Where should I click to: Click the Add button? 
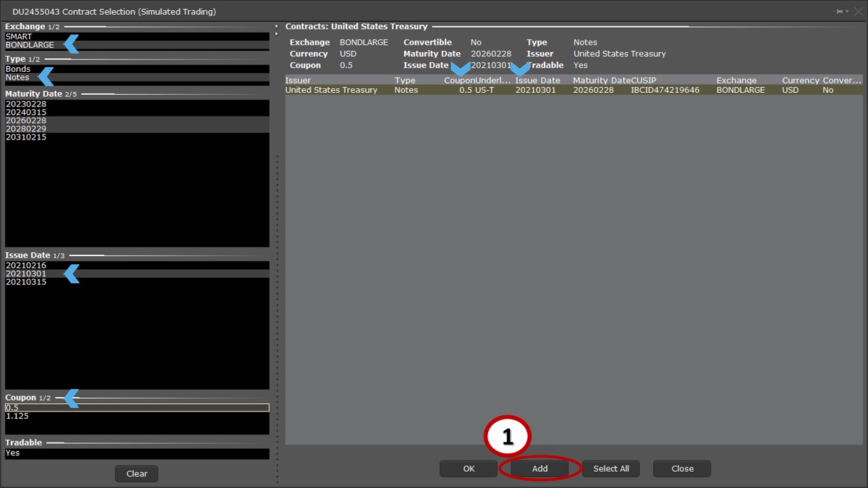tap(540, 468)
